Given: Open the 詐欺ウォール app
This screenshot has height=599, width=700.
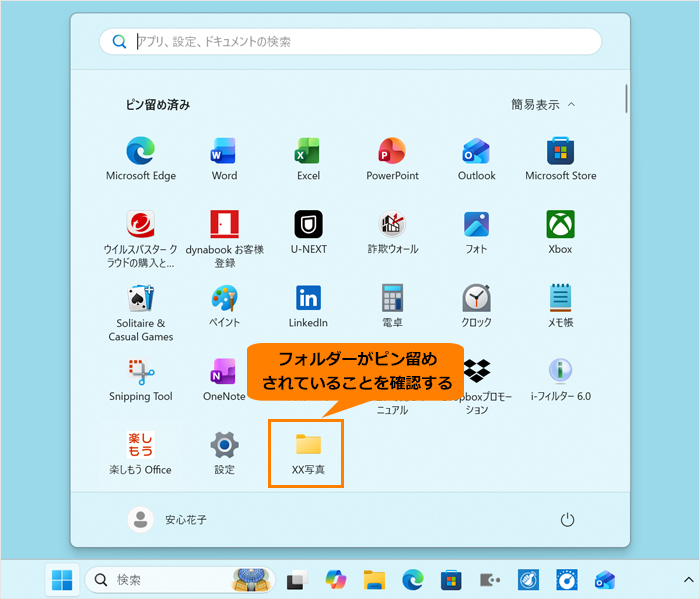Looking at the screenshot, I should pos(392,232).
